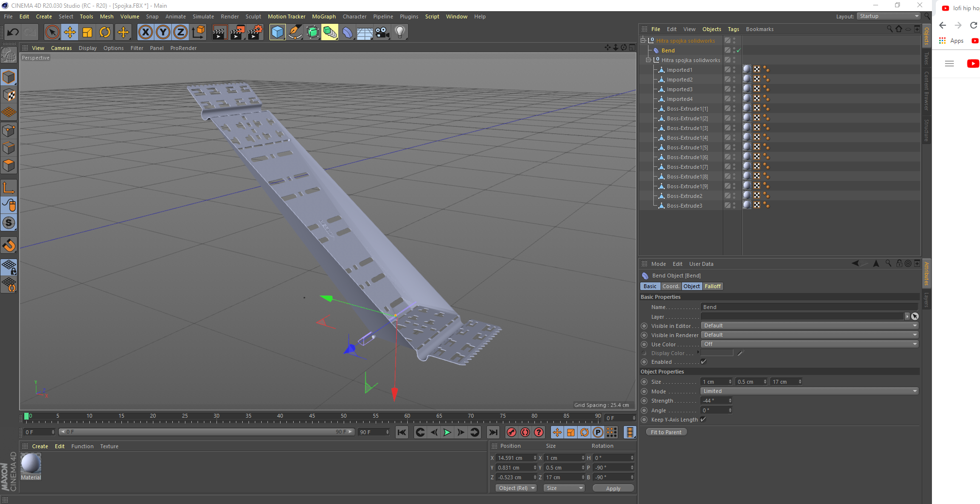Open the Mode dropdown set to Limited
Screen dimensions: 980x504
pyautogui.click(x=809, y=391)
